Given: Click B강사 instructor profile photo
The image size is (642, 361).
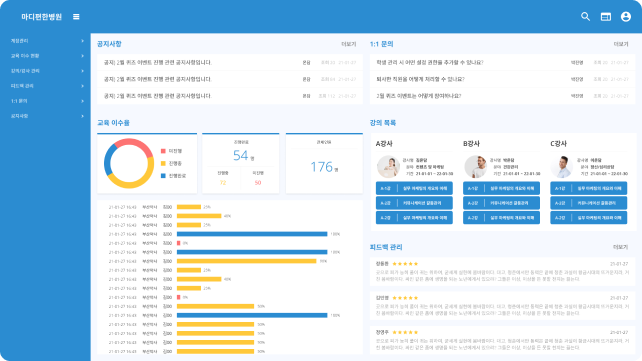Looking at the screenshot, I should (x=475, y=167).
